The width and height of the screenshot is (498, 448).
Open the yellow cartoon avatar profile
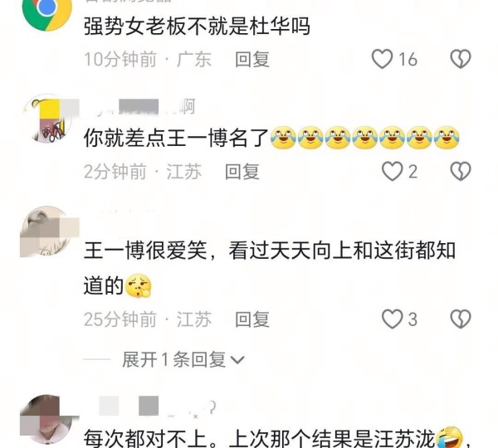coord(48,118)
